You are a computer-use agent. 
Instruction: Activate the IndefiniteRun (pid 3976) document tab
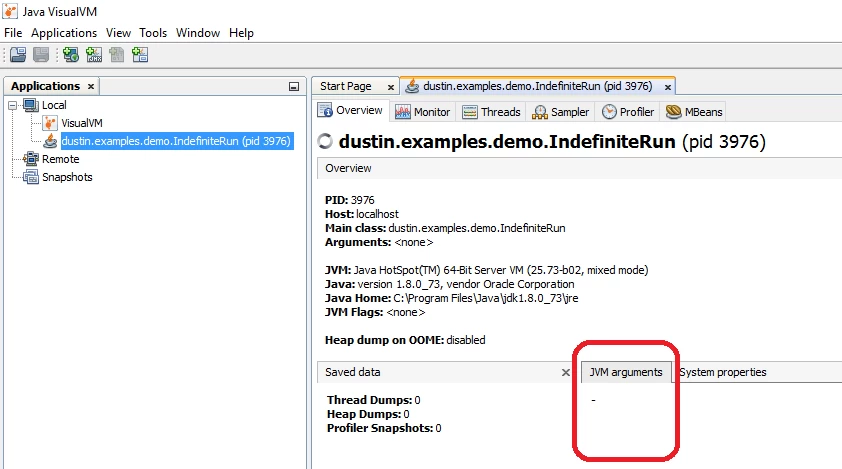538,86
